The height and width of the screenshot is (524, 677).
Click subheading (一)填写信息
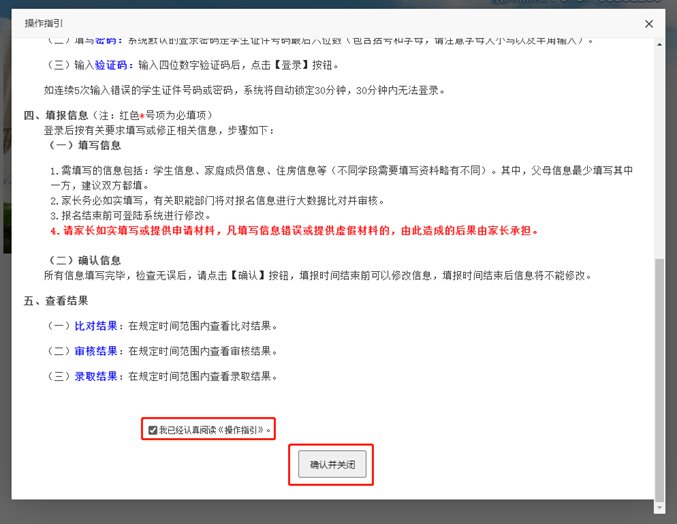[x=84, y=145]
